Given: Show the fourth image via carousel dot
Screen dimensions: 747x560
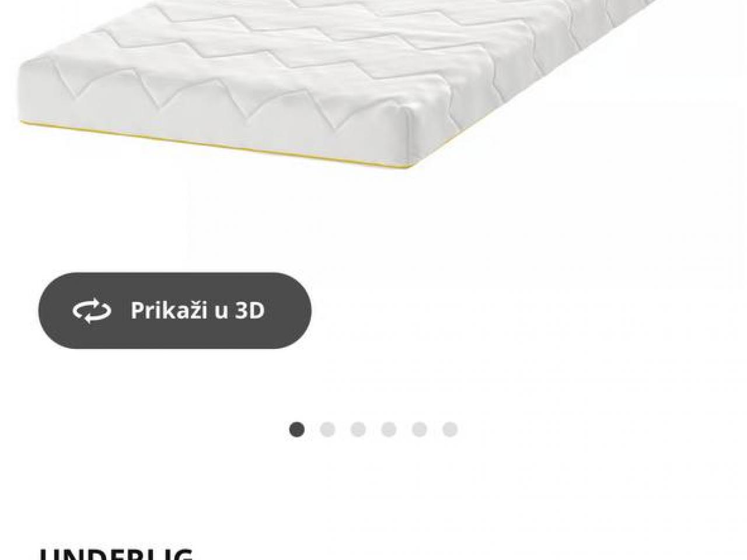Looking at the screenshot, I should click(389, 430).
